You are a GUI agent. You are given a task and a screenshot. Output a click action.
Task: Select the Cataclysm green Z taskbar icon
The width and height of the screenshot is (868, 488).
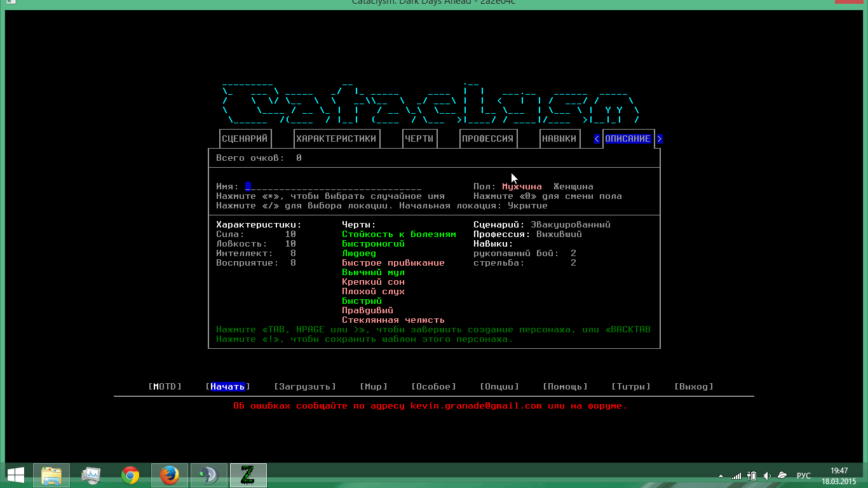point(248,475)
